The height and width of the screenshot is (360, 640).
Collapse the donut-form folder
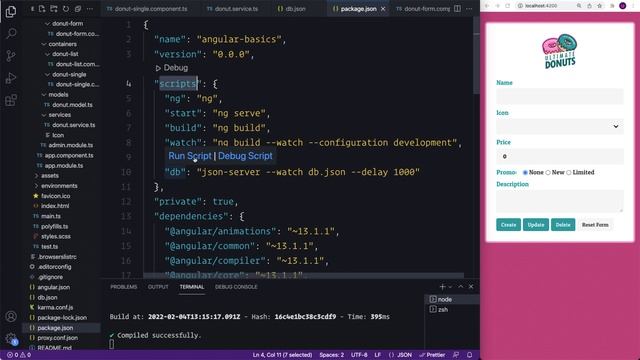click(x=47, y=24)
